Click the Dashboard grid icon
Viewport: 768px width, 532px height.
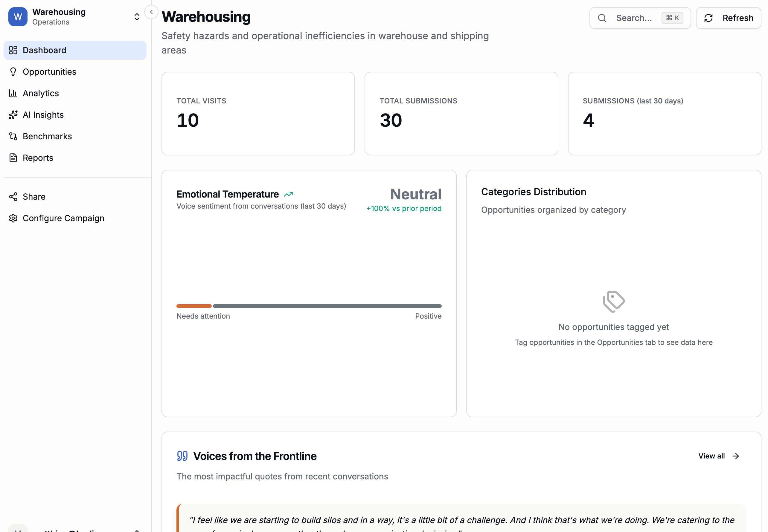tap(13, 50)
